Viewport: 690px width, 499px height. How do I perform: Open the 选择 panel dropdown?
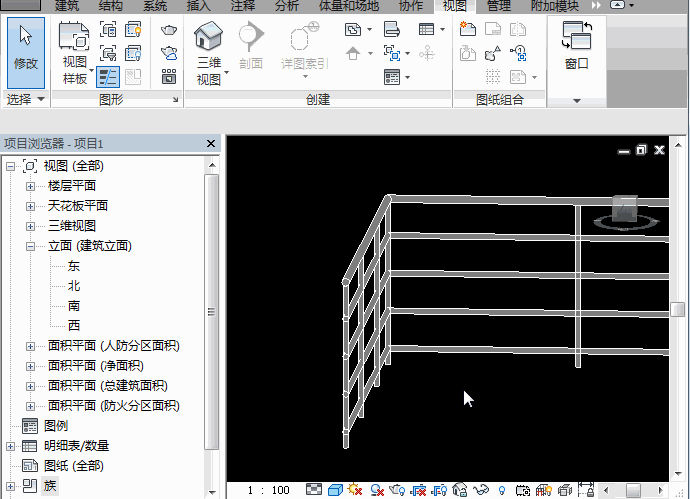click(x=41, y=100)
